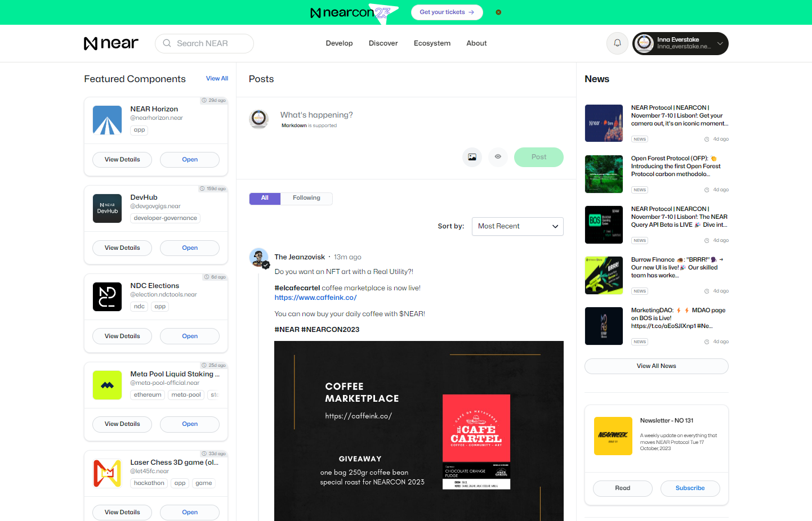Switch feed to Following
812x521 pixels.
306,198
